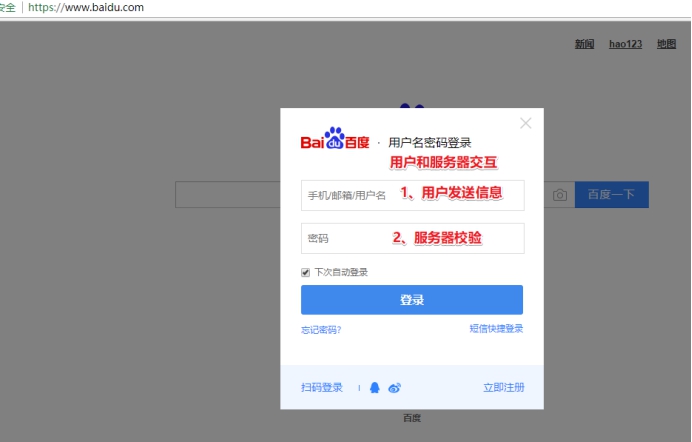Open the 立即注册 link
The width and height of the screenshot is (692, 442).
pos(504,388)
